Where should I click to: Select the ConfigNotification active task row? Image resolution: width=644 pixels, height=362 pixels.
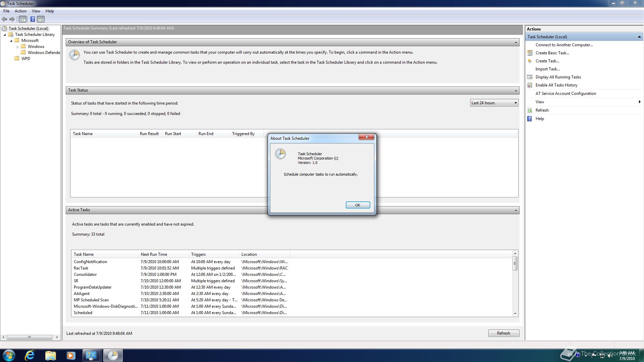pyautogui.click(x=181, y=262)
